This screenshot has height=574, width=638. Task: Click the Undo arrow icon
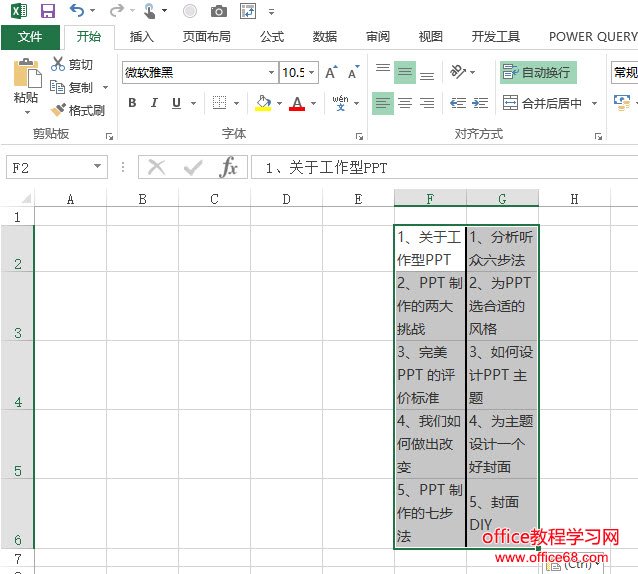(77, 11)
